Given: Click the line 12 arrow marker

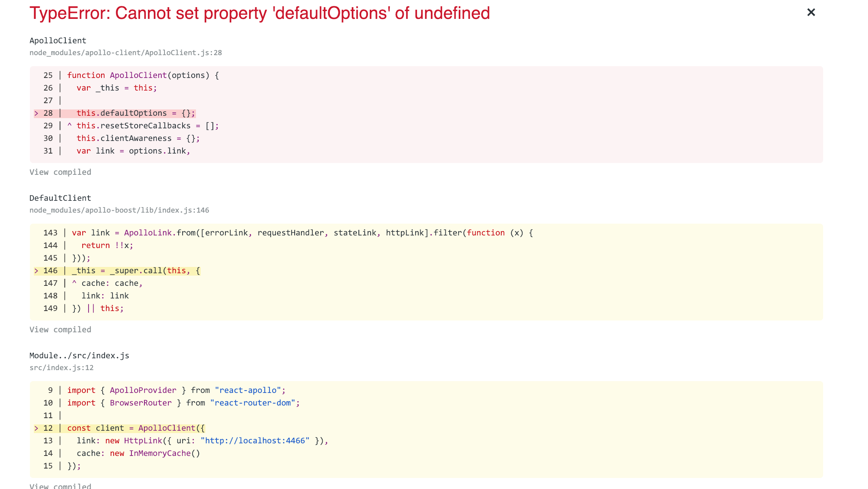Looking at the screenshot, I should (36, 428).
